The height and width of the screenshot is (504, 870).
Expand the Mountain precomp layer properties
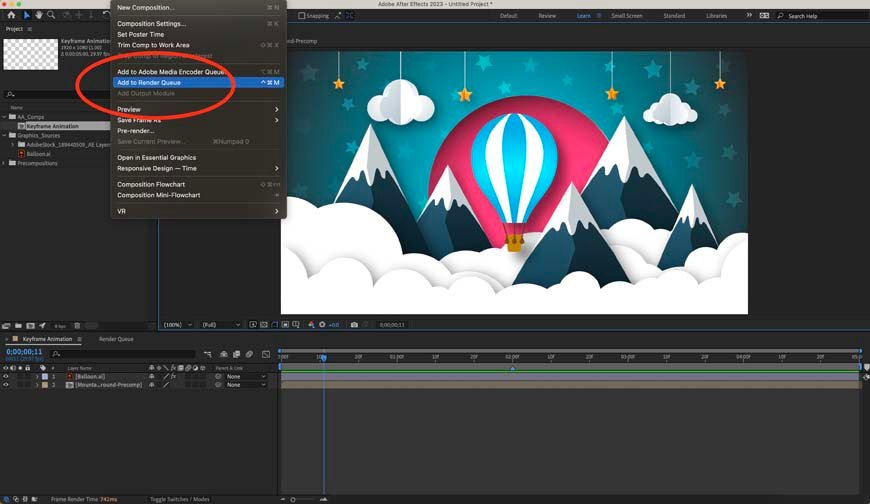37,385
